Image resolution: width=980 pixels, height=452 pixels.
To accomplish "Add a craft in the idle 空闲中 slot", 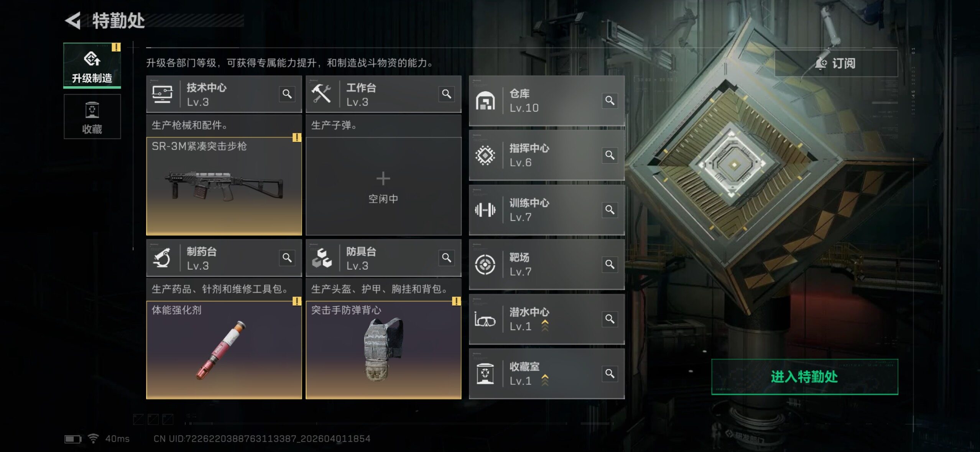I will pos(383,186).
